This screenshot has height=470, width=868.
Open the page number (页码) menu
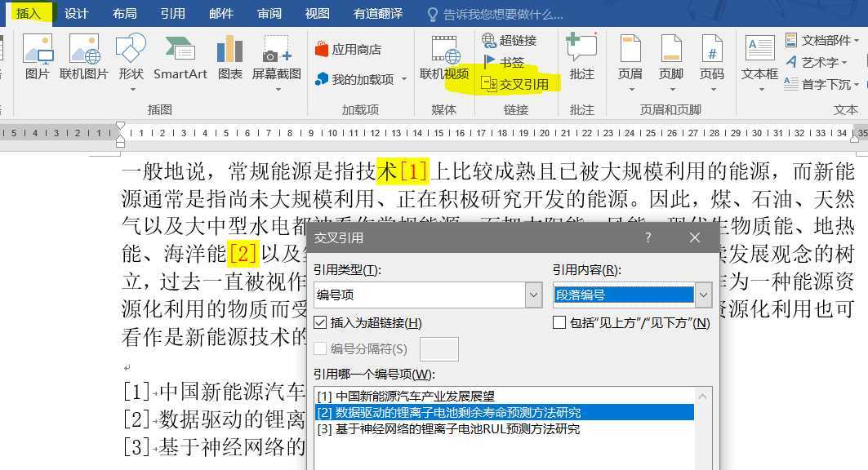(712, 61)
